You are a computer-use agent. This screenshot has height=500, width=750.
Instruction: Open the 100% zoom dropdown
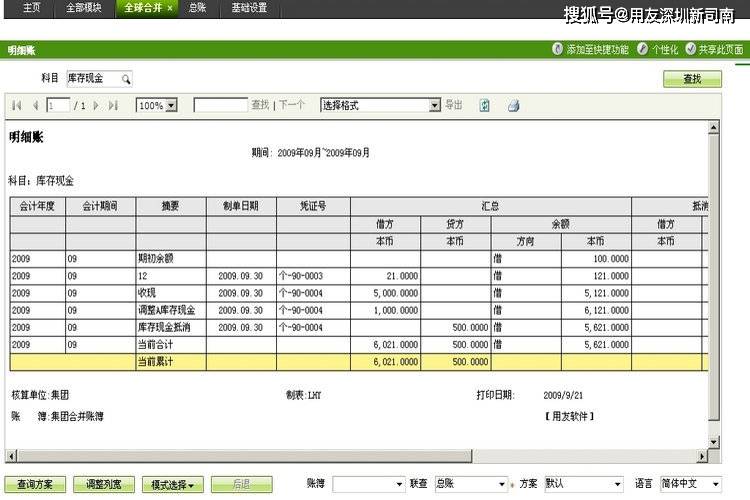[171, 105]
